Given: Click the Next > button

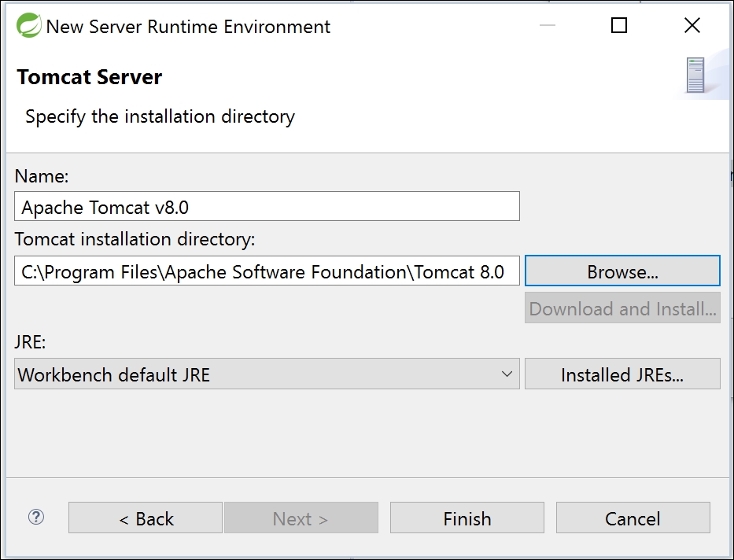Looking at the screenshot, I should pos(301,518).
